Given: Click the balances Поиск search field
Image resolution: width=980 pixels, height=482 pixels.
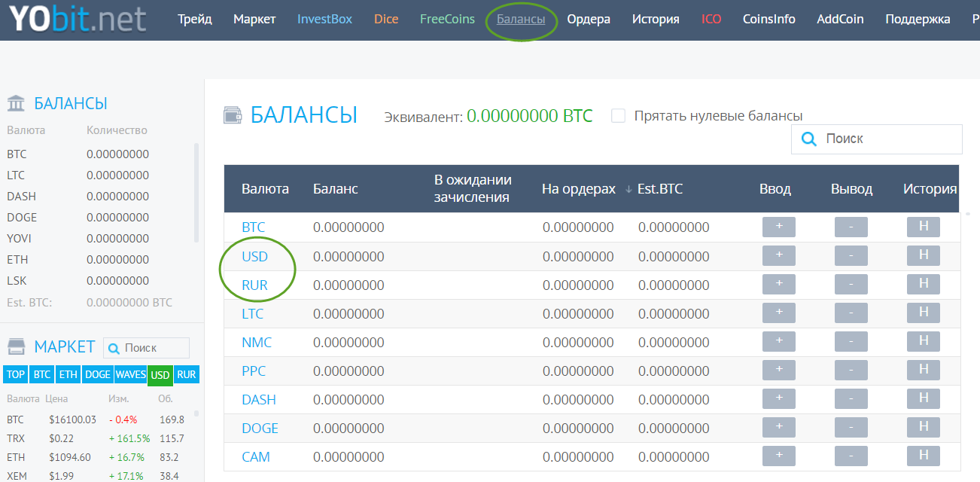Looking at the screenshot, I should tap(877, 139).
